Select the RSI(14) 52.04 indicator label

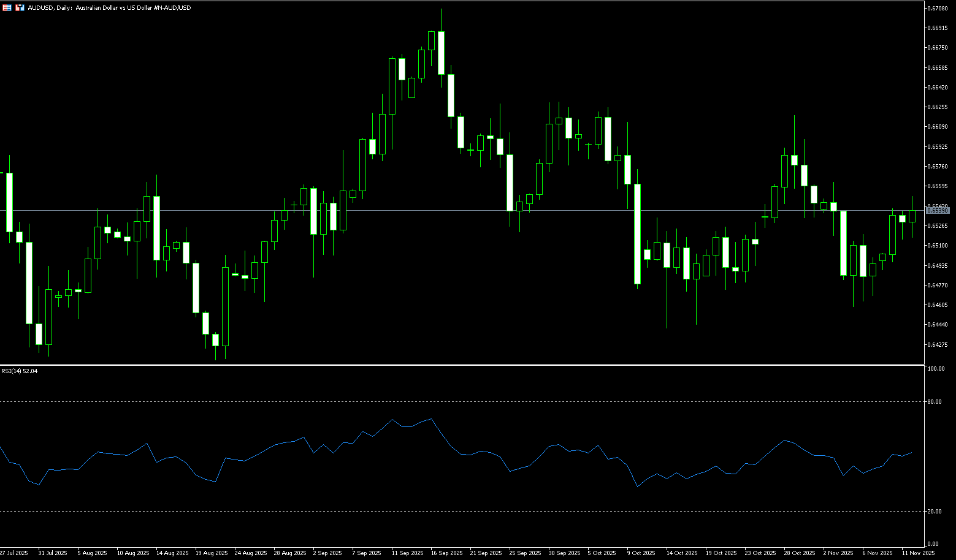pyautogui.click(x=20, y=371)
